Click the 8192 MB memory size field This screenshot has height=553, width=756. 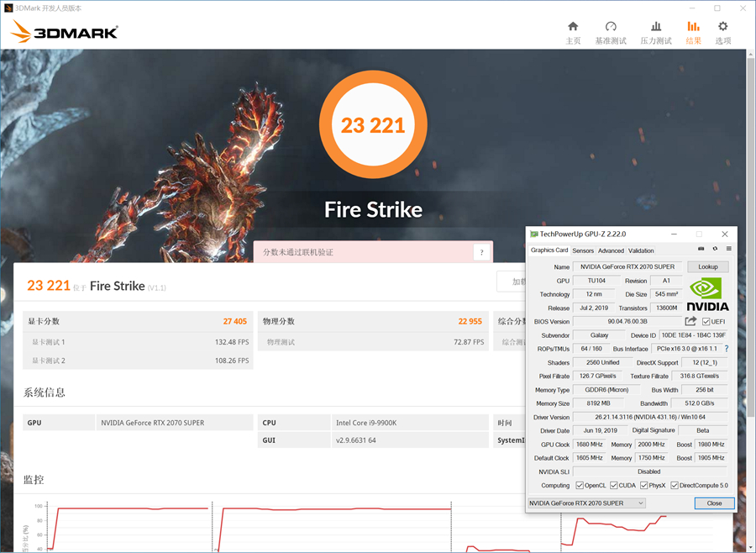[598, 403]
